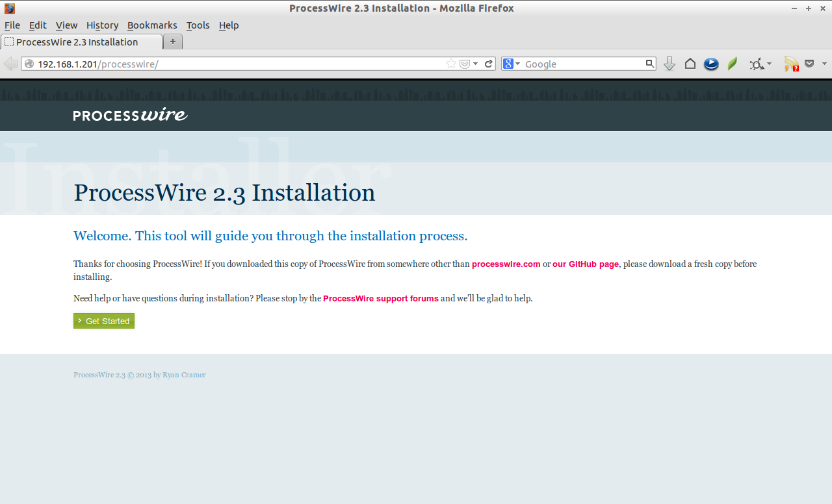Reload the page with refresh icon

coord(489,64)
